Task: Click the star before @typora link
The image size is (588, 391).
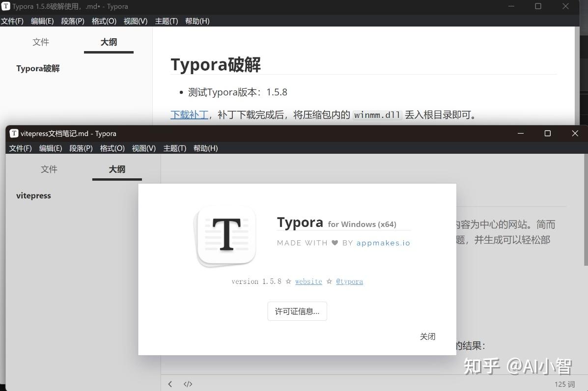Action: [x=331, y=281]
